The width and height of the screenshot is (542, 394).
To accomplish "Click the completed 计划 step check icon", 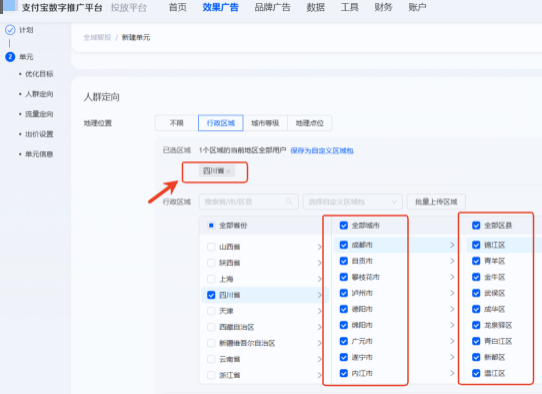I will pyautogui.click(x=10, y=30).
